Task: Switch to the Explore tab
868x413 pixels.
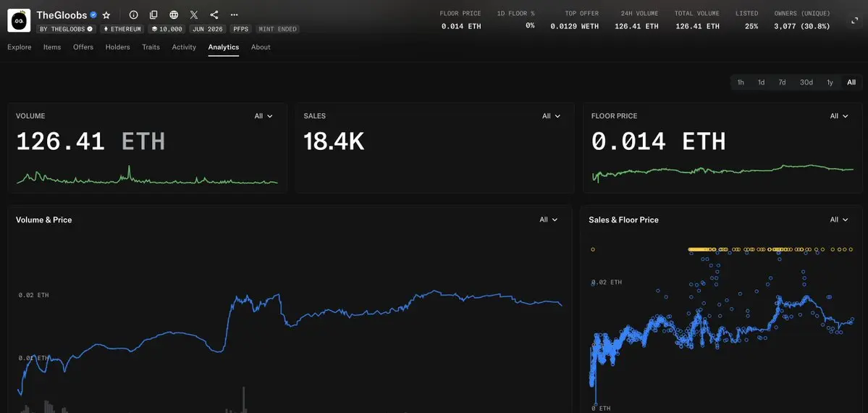Action: (x=20, y=47)
